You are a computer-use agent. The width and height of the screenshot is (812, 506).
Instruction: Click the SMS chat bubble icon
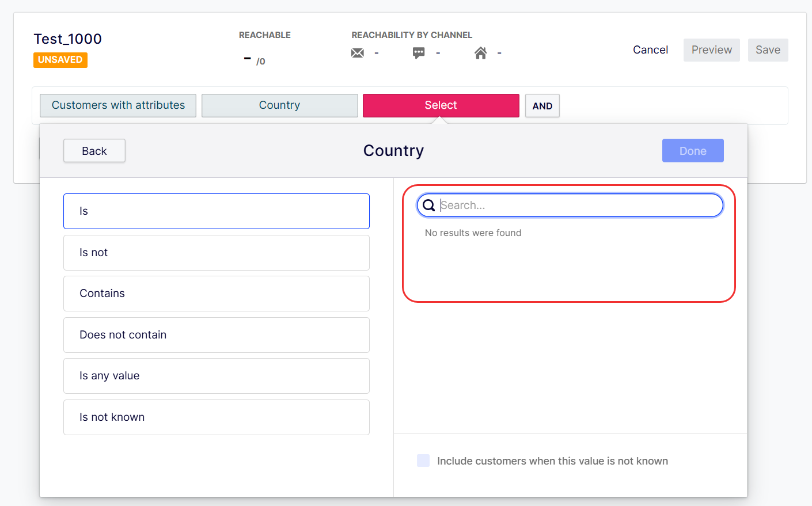tap(419, 53)
